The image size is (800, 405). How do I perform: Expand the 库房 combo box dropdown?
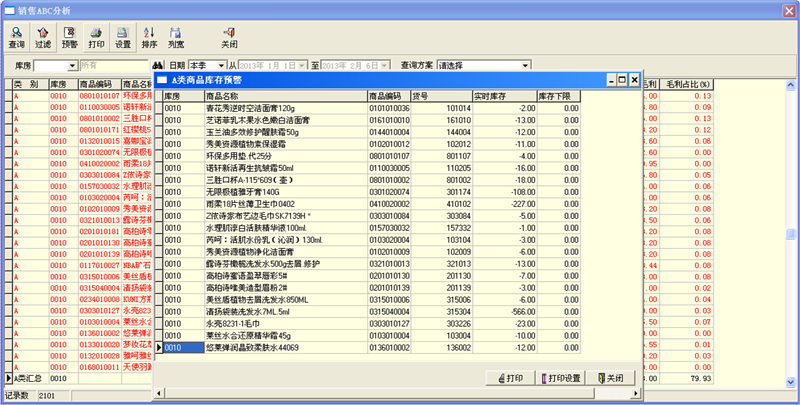[72, 66]
